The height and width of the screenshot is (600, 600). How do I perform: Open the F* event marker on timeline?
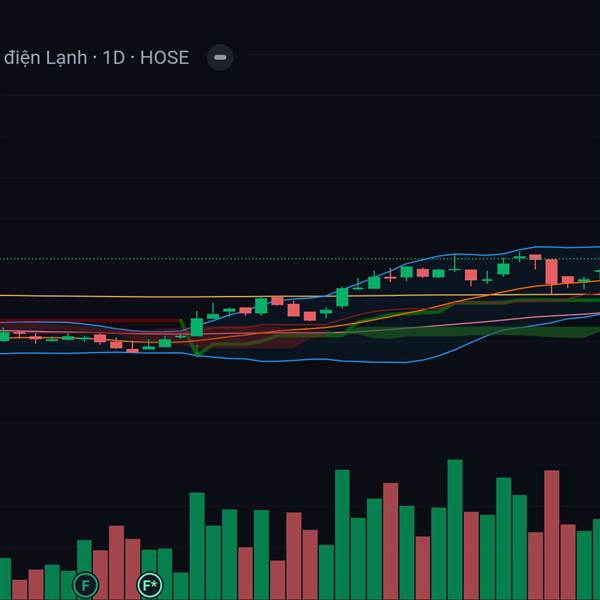150,585
